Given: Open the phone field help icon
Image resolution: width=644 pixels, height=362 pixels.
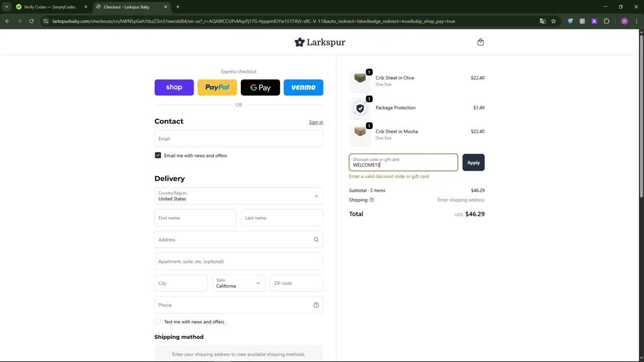Looking at the screenshot, I should click(x=316, y=305).
